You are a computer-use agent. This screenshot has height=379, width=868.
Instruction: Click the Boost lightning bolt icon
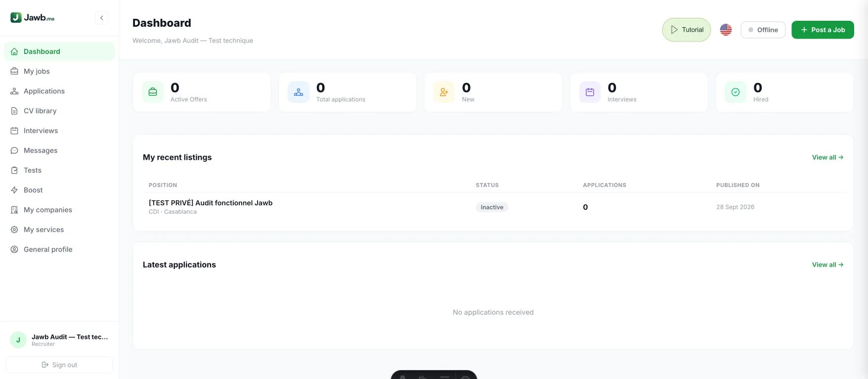(x=14, y=190)
